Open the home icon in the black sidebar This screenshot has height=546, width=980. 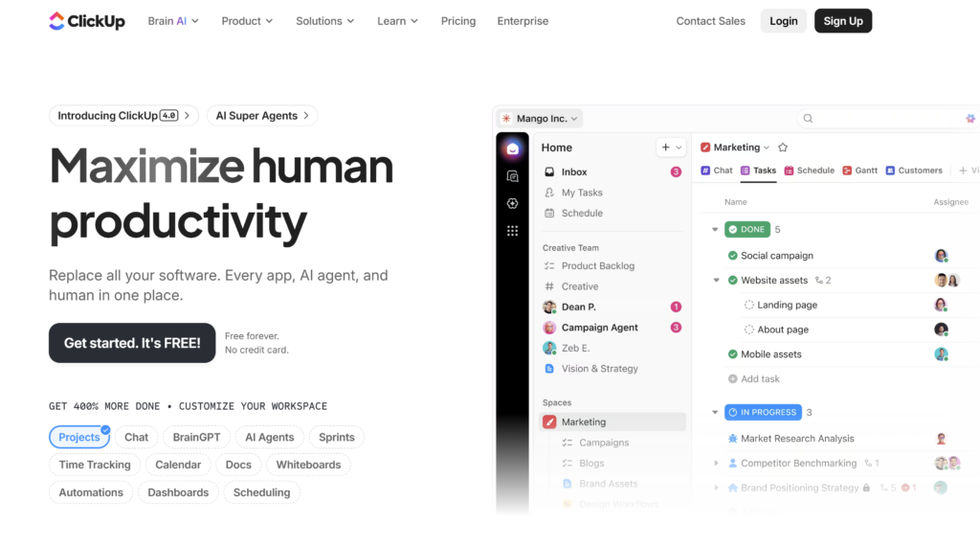(x=513, y=149)
